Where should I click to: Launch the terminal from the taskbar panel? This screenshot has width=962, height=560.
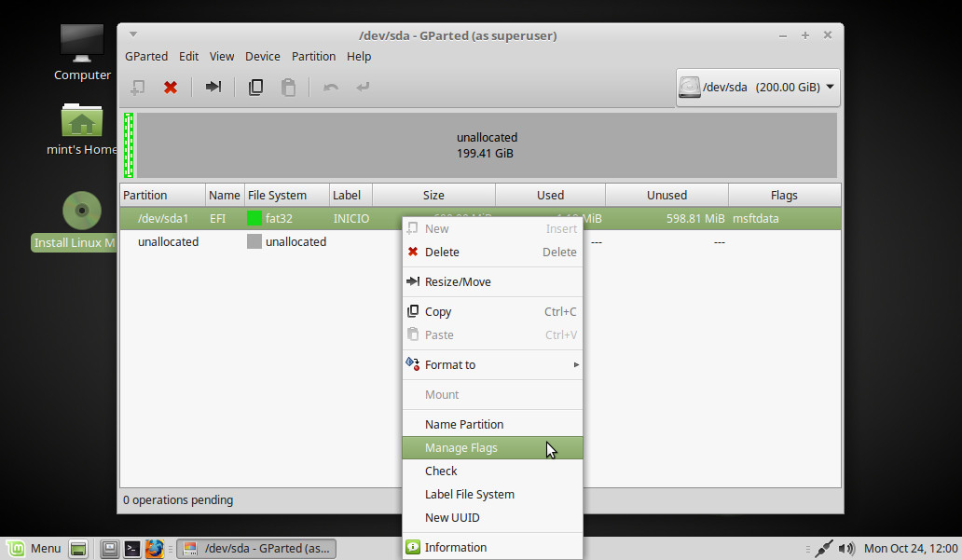click(x=132, y=549)
